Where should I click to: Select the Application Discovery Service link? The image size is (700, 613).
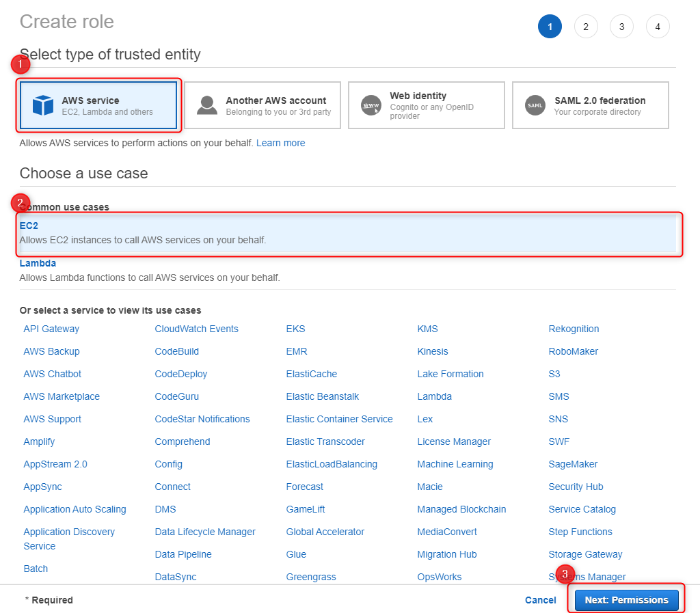tap(69, 539)
